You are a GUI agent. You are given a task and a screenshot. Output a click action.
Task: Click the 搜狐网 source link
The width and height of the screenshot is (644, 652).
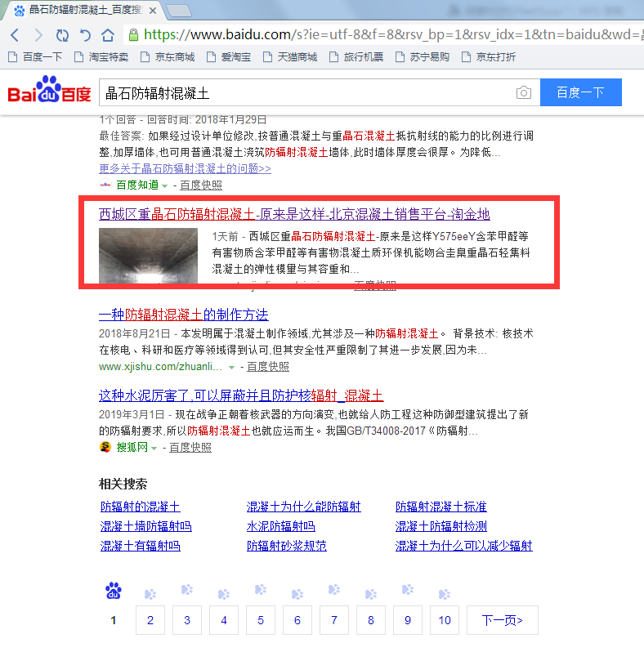click(x=132, y=448)
